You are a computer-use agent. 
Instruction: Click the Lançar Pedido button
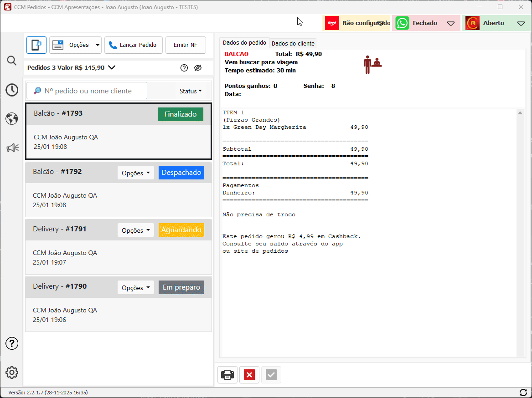[x=133, y=45]
